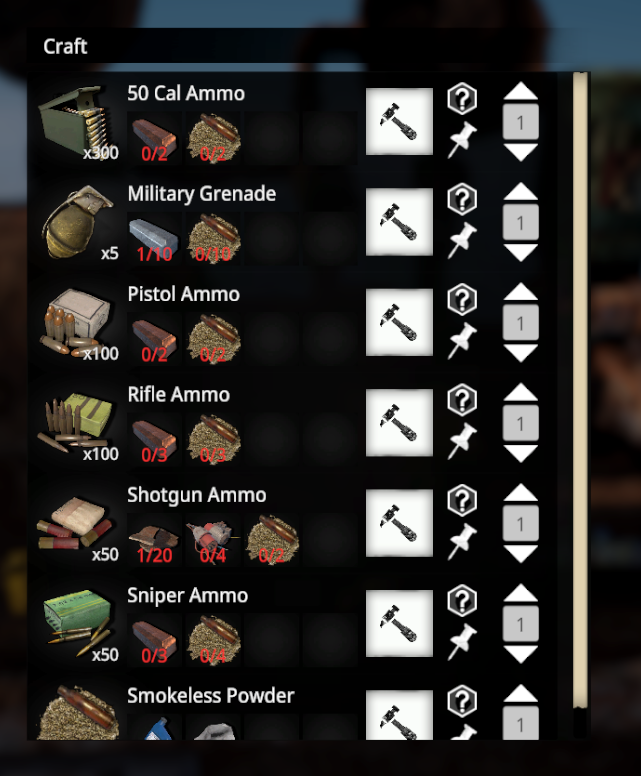
Task: Click the crafting list vertical scrollbar
Action: coord(580,391)
